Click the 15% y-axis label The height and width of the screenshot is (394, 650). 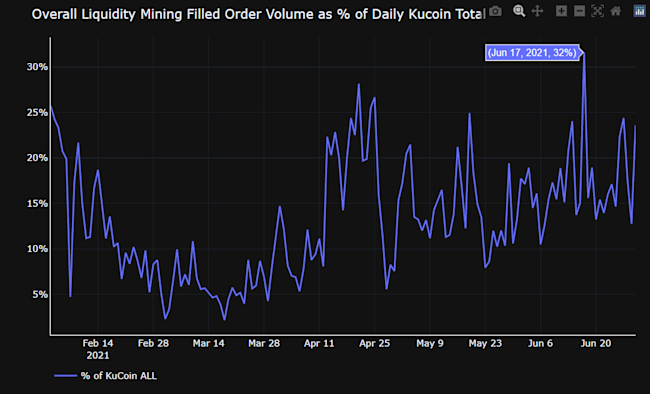click(x=37, y=204)
